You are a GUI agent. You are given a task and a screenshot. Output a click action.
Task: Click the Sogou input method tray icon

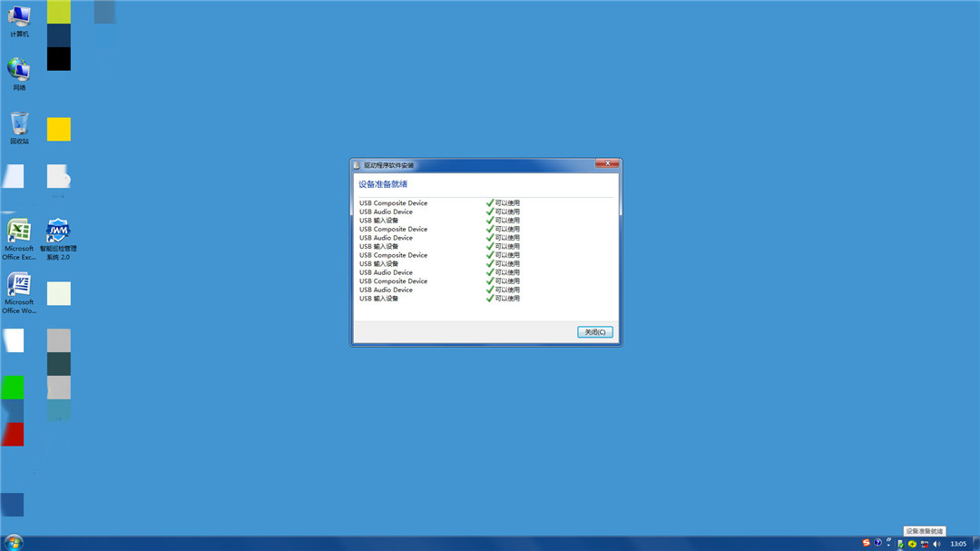tap(866, 543)
